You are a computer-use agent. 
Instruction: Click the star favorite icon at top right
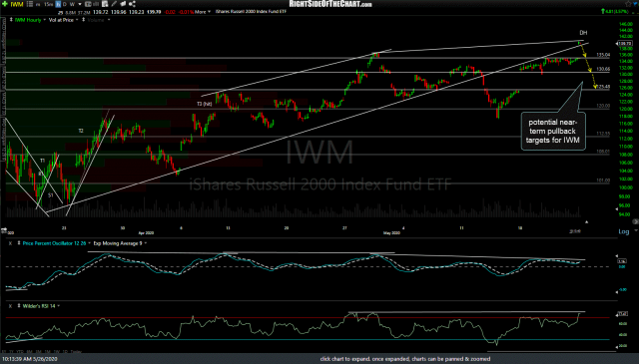point(628,4)
